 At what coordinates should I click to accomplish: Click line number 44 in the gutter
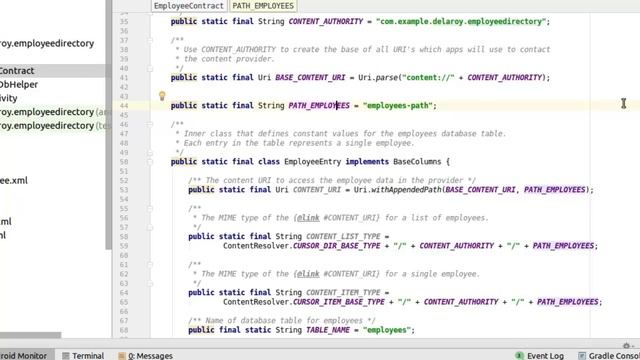[x=124, y=106]
